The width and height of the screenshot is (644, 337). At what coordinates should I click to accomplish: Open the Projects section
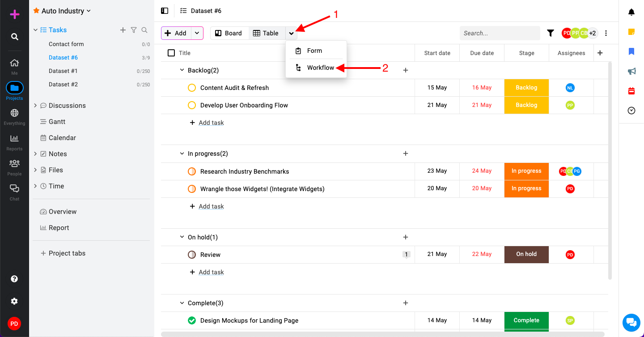click(14, 91)
